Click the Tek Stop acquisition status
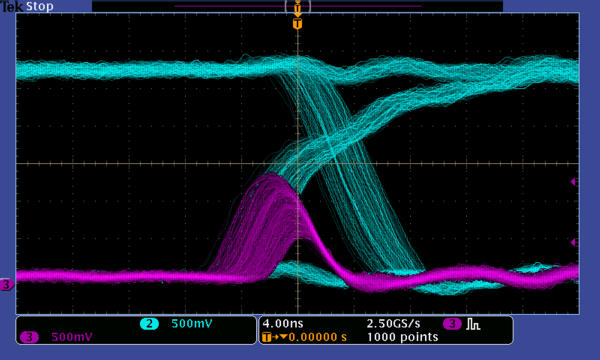Screen dimensions: 600x360 coord(27,6)
